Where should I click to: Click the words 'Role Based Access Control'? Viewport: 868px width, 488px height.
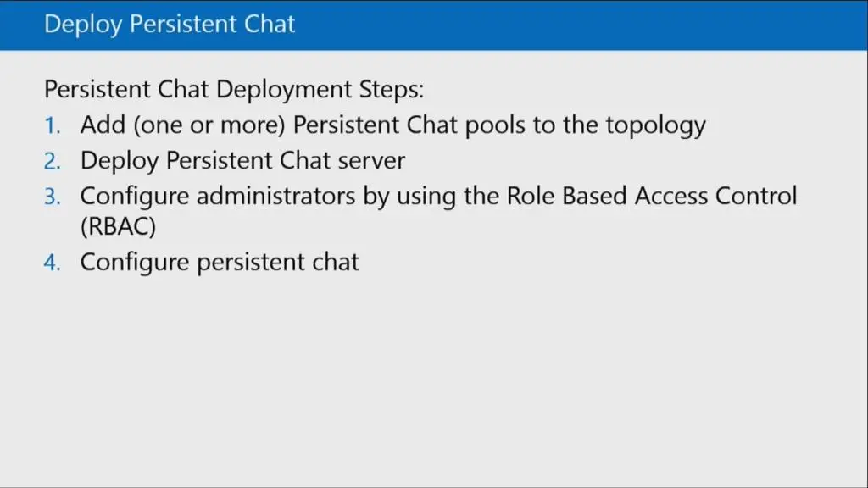[x=652, y=197]
